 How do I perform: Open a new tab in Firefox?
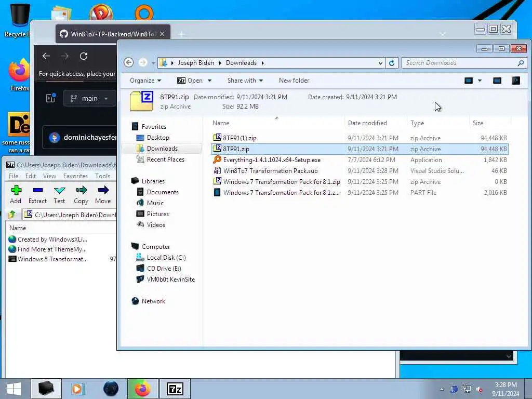pos(181,34)
